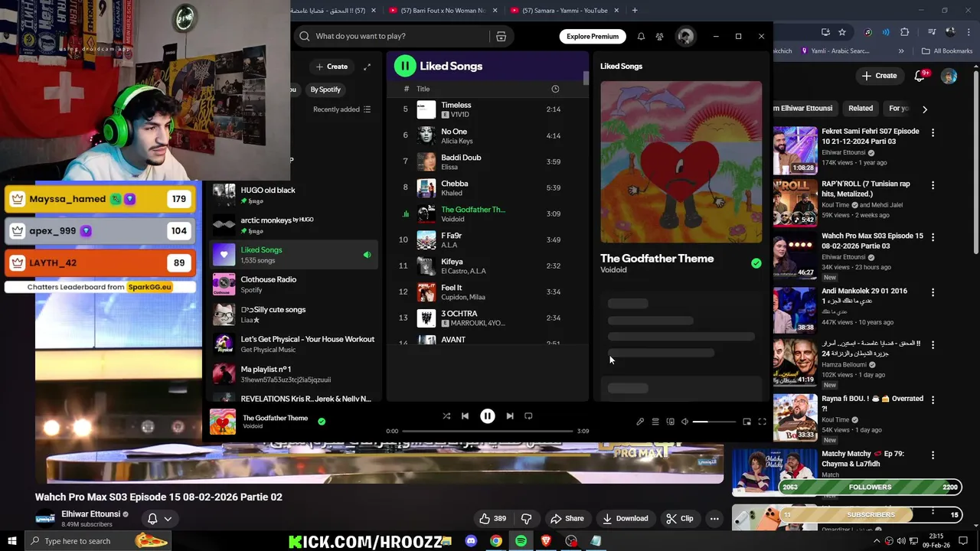The width and height of the screenshot is (980, 551).
Task: Open All Bookmarks folder
Action: pos(947,51)
